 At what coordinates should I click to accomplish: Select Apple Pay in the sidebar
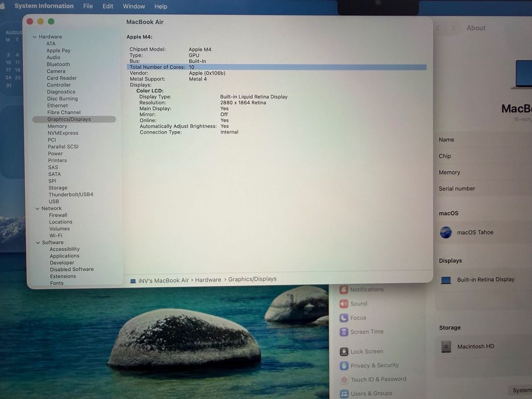pos(58,50)
